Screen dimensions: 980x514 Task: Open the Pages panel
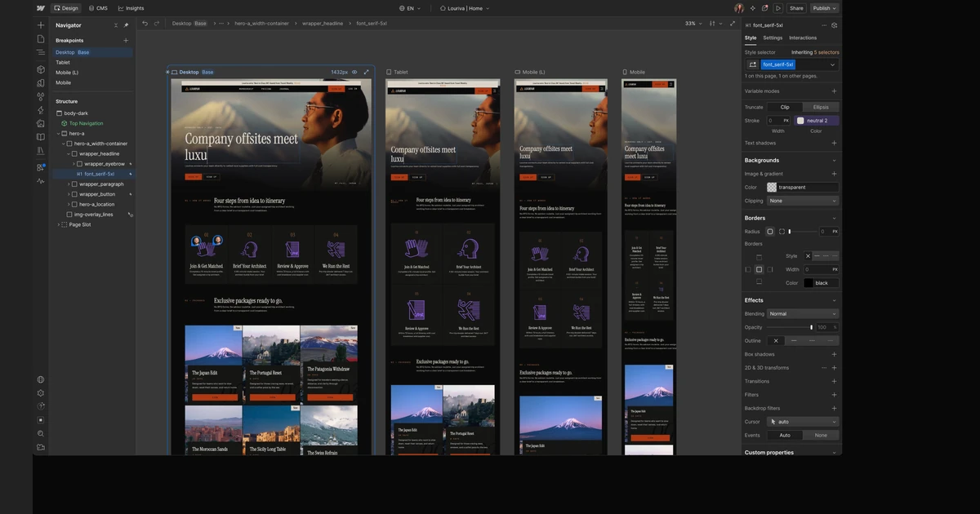click(x=41, y=38)
